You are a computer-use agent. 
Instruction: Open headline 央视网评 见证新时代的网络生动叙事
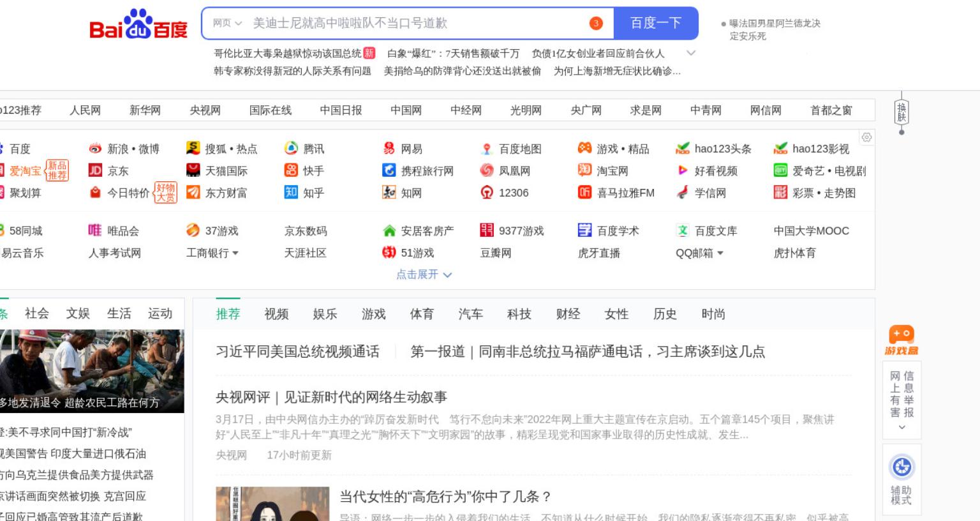(x=331, y=397)
